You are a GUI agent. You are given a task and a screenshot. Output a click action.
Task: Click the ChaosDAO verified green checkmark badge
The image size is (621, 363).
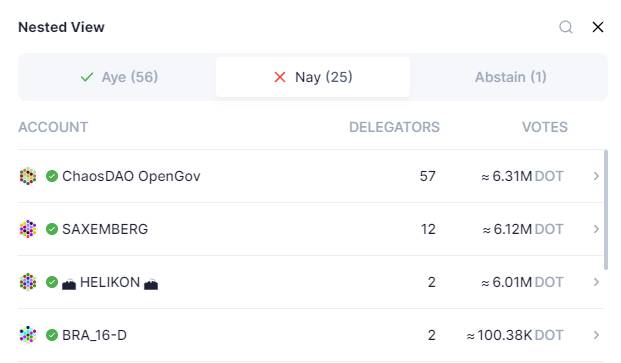pos(52,176)
